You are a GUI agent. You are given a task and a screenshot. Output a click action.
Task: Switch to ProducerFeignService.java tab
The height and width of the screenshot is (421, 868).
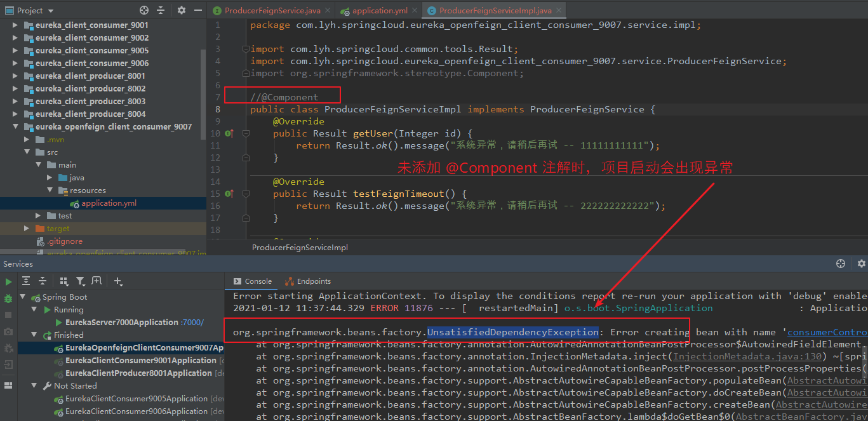click(271, 11)
